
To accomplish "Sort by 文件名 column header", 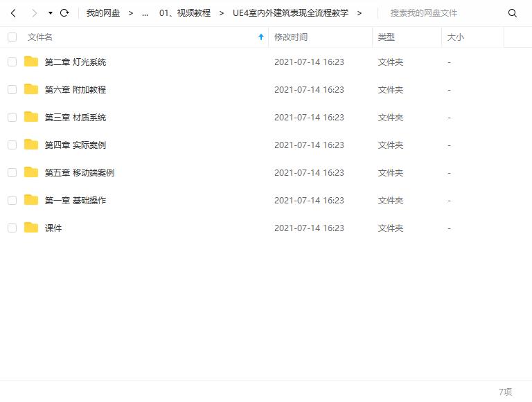I will [x=40, y=37].
